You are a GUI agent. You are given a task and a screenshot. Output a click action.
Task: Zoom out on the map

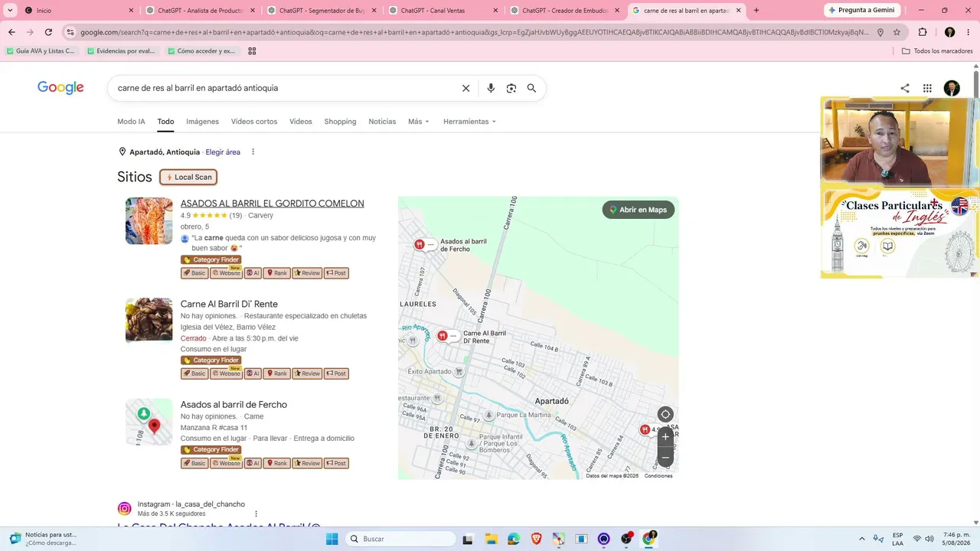tap(665, 457)
